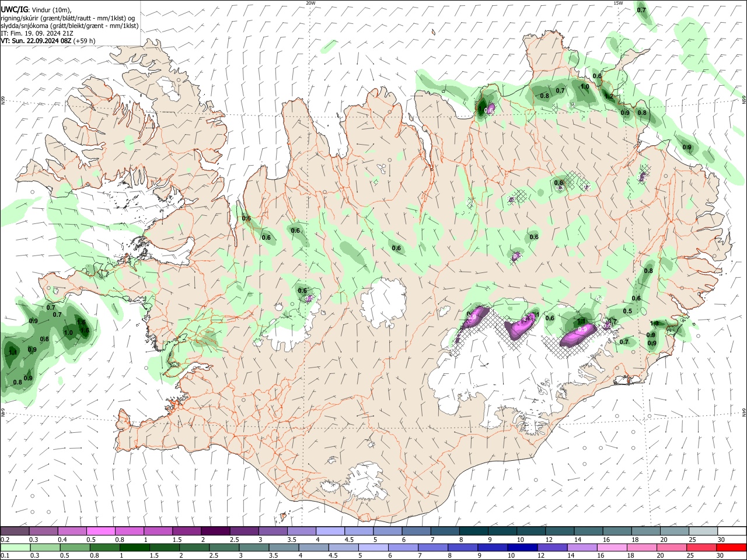
Task: Click the "slydda/snjókoma" legend description line
Action: [x=69, y=26]
